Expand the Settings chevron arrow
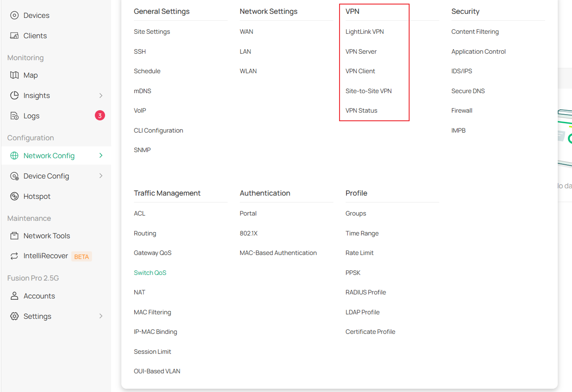This screenshot has width=572, height=392. point(101,316)
